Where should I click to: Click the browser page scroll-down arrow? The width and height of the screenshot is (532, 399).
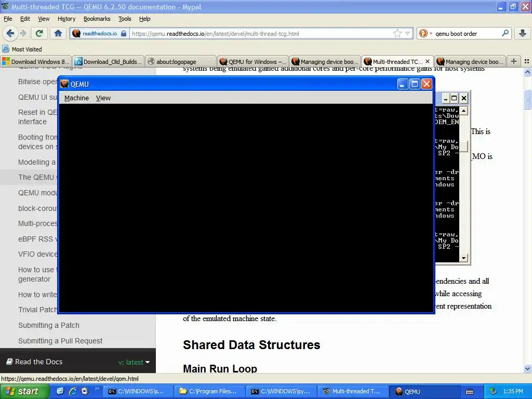(527, 368)
